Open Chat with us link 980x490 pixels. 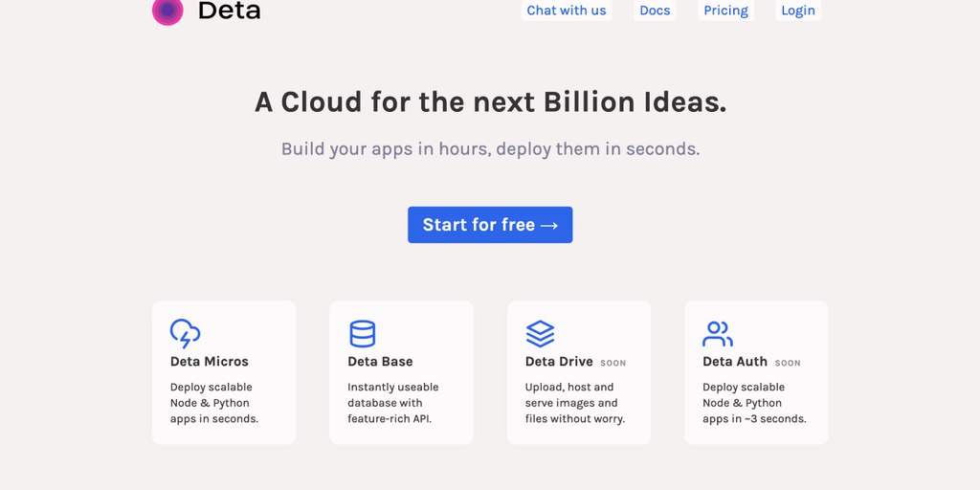pyautogui.click(x=567, y=10)
